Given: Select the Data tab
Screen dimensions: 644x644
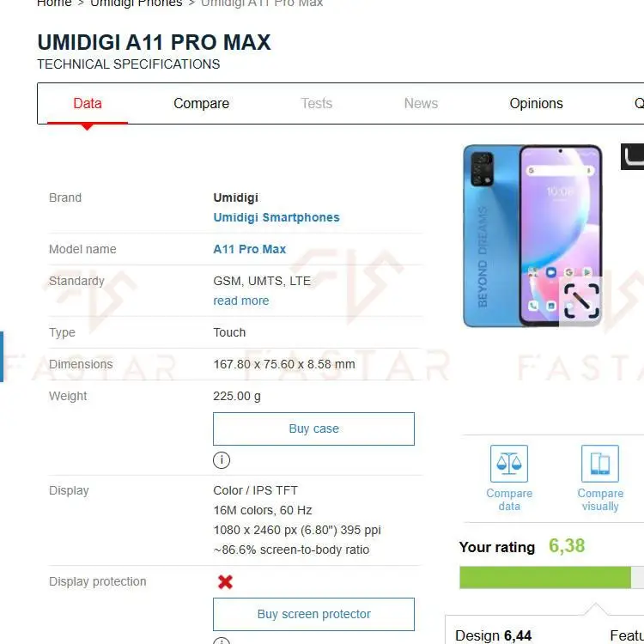Looking at the screenshot, I should (x=88, y=104).
